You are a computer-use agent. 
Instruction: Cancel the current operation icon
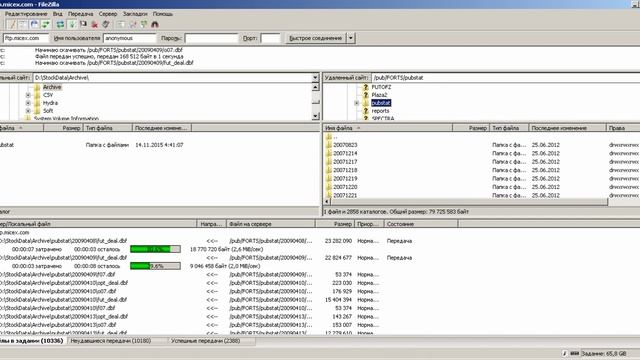coord(83,24)
